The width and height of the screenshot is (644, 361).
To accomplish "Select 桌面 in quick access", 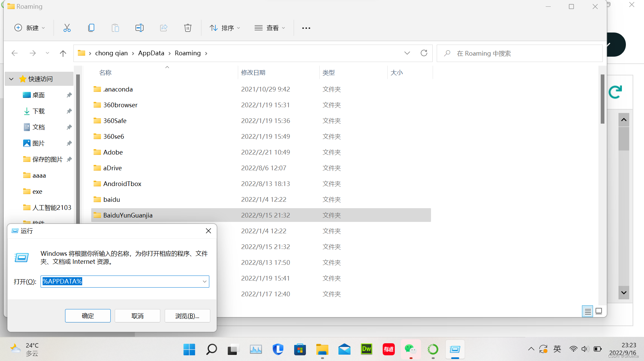I will pos(39,95).
